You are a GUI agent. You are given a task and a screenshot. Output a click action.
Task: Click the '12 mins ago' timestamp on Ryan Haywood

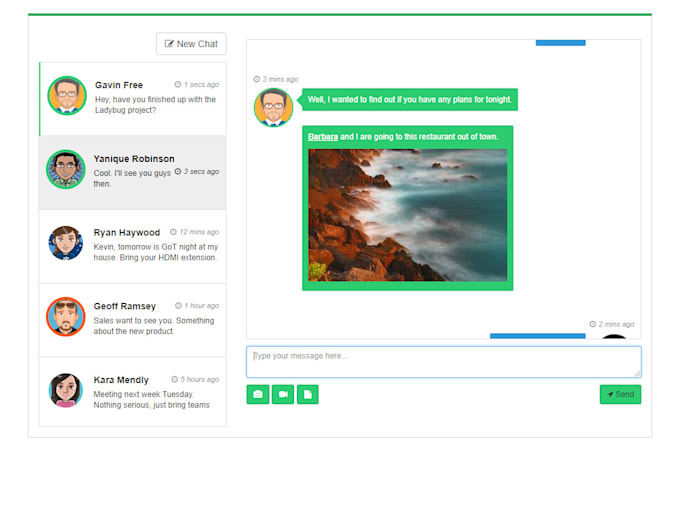[194, 232]
